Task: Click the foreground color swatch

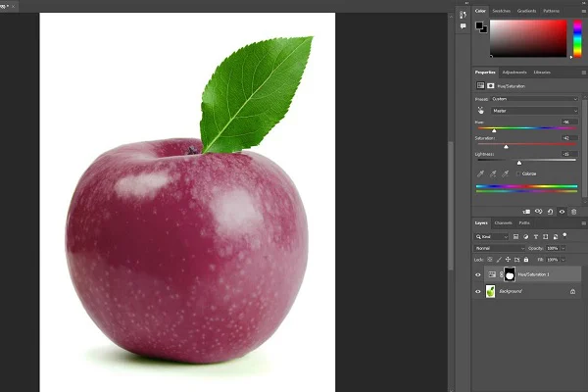Action: coord(479,24)
